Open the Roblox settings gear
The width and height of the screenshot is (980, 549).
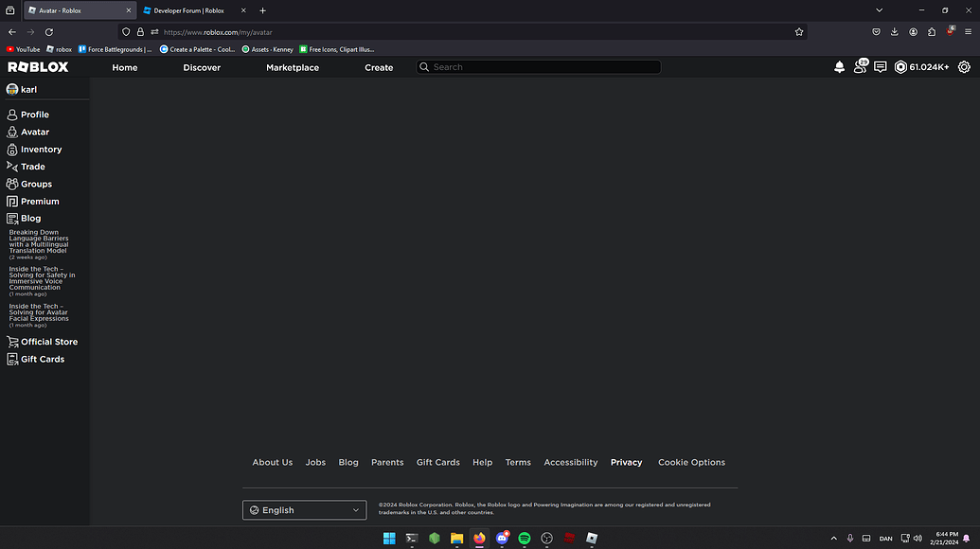[964, 67]
